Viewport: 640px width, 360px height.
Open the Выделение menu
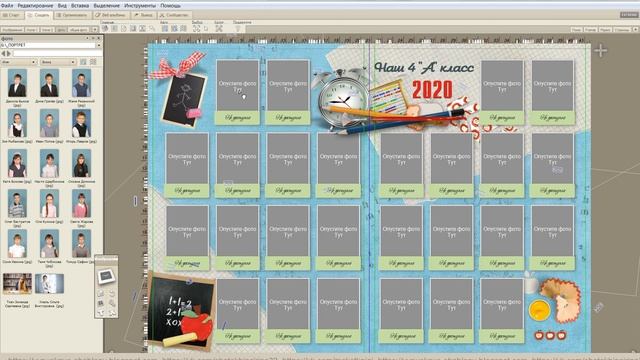point(107,6)
